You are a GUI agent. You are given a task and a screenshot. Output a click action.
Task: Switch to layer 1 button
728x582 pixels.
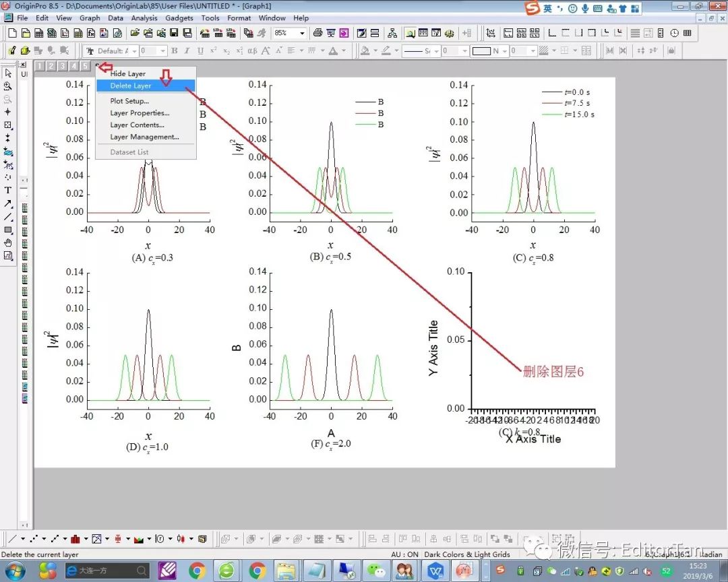click(x=40, y=66)
